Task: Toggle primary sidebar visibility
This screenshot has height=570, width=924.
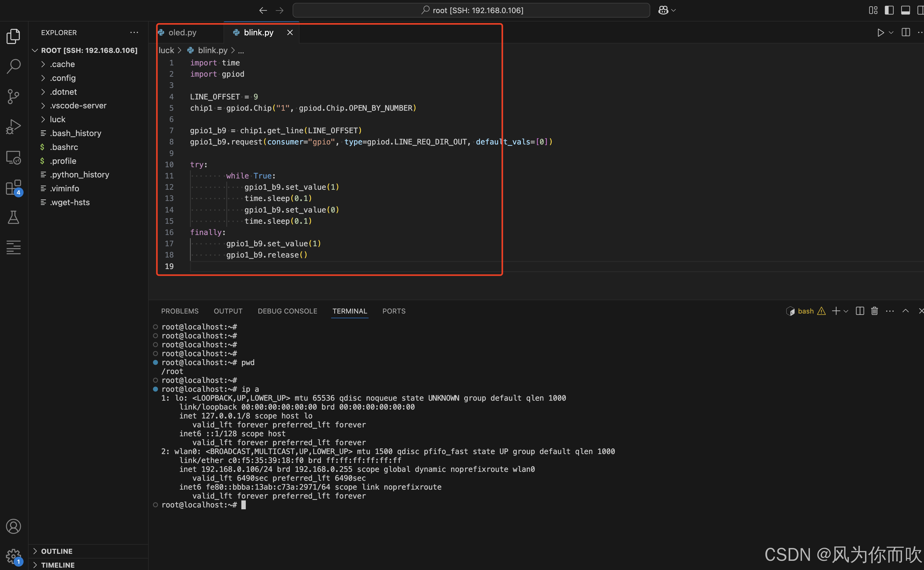Action: coord(889,10)
